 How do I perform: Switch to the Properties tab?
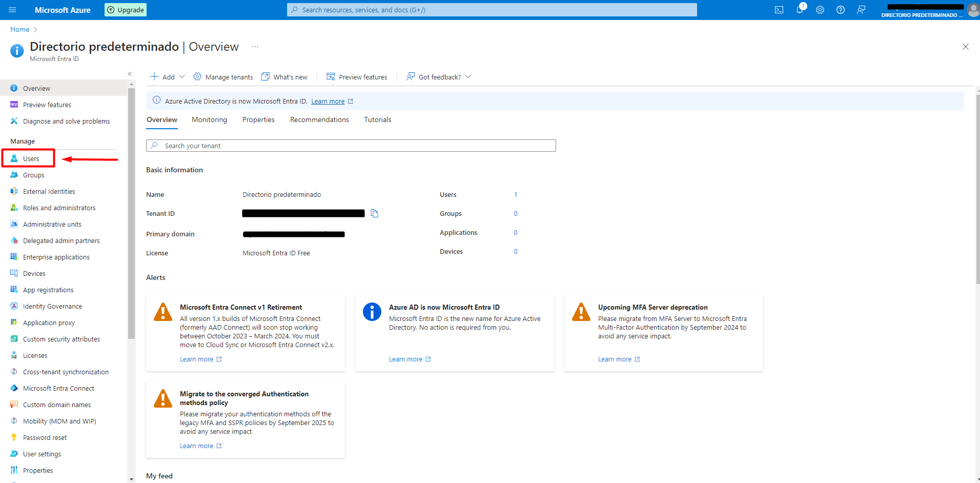258,119
